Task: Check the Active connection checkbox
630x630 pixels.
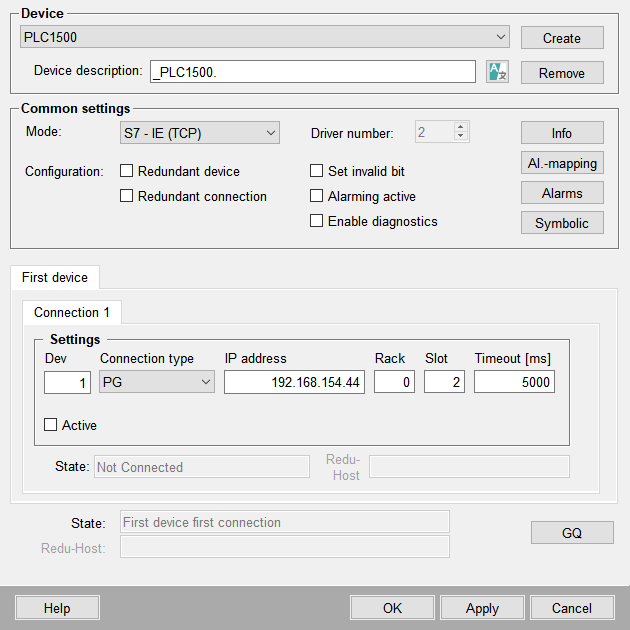Action: point(50,425)
